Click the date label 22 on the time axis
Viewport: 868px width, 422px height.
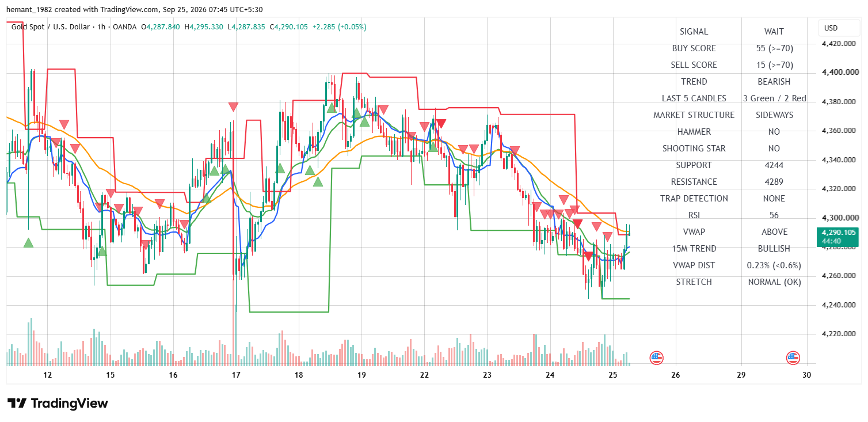click(x=424, y=375)
